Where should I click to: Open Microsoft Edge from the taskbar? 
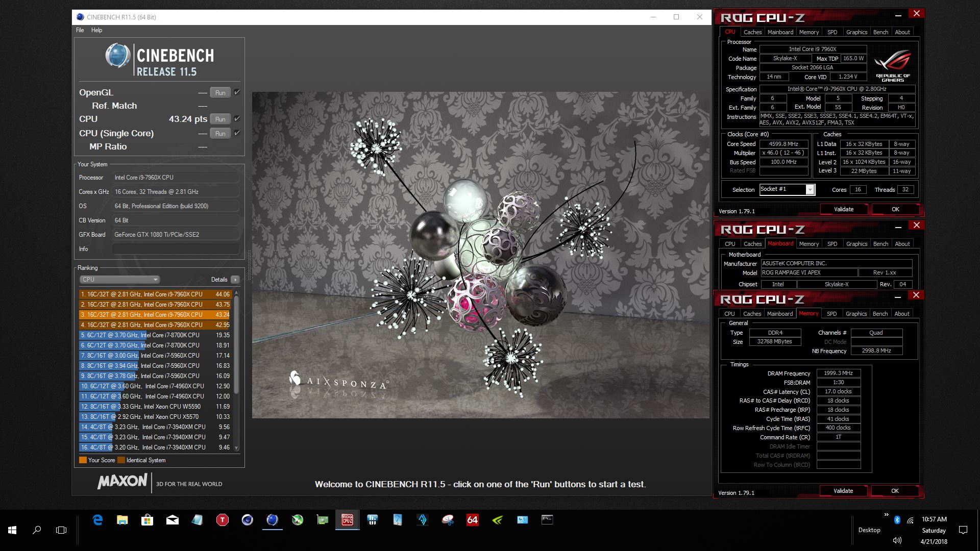click(x=97, y=520)
